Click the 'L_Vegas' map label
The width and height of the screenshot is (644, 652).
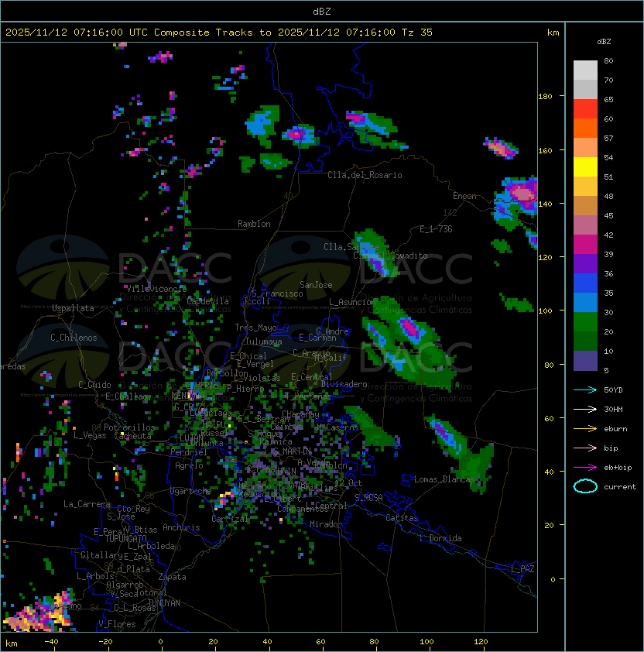click(90, 435)
